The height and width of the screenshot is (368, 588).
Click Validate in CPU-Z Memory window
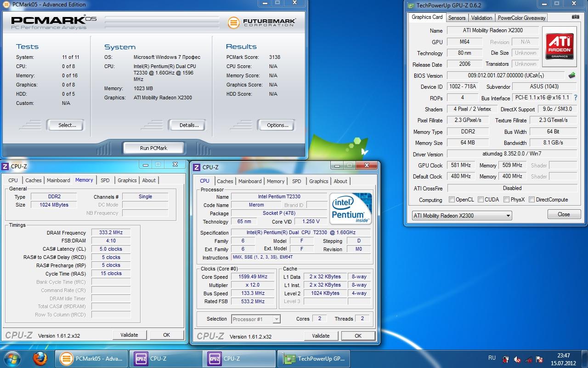pos(129,335)
